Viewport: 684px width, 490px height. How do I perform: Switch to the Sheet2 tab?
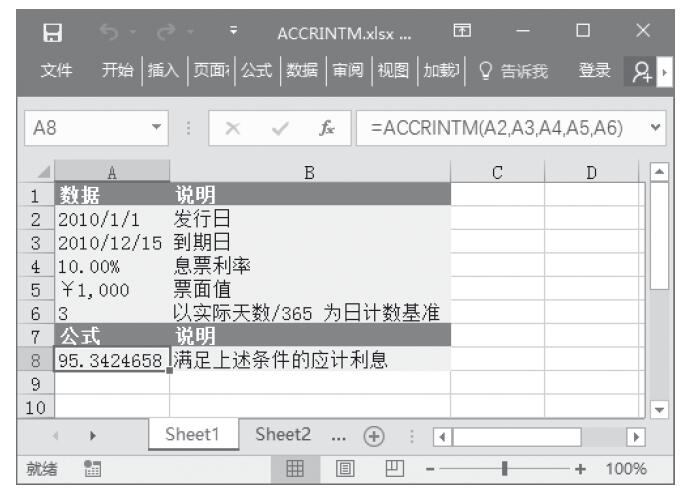point(282,435)
